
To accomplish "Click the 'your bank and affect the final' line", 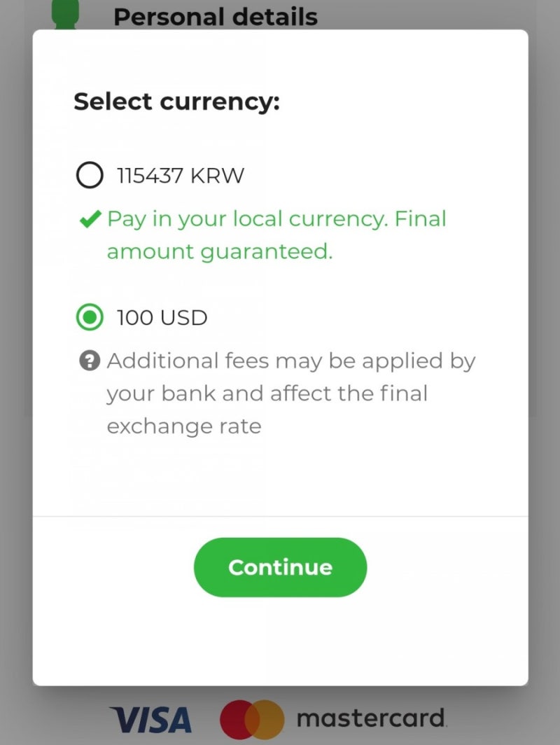I will (x=267, y=394).
